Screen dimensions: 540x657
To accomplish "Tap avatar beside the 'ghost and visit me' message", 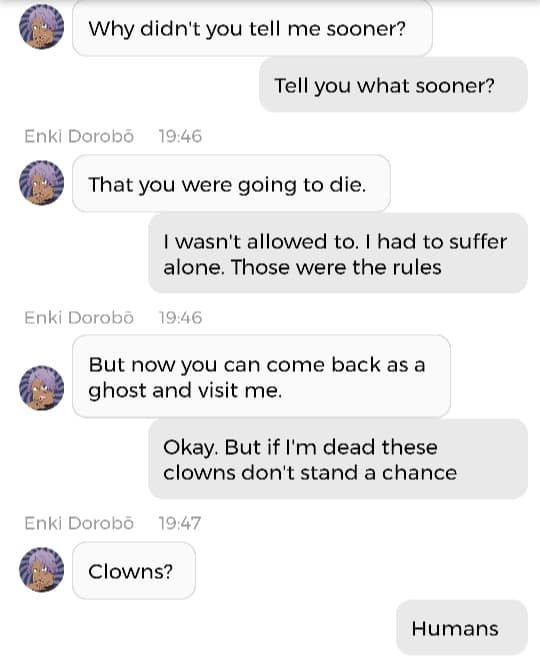I will [x=41, y=388].
